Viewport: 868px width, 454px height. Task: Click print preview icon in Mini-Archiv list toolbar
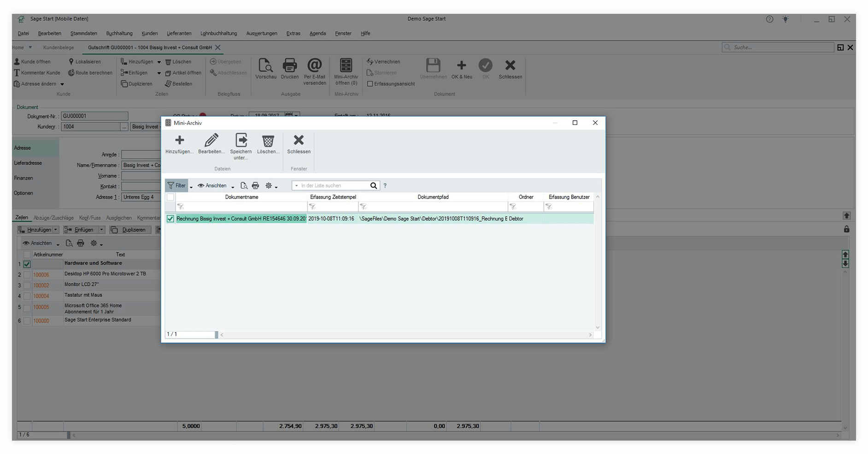coord(244,186)
